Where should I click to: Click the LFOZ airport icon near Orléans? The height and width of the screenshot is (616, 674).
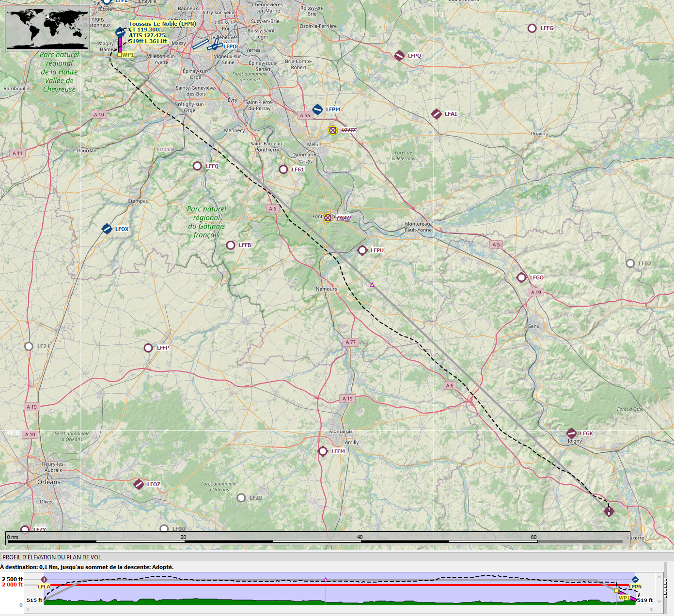click(139, 484)
